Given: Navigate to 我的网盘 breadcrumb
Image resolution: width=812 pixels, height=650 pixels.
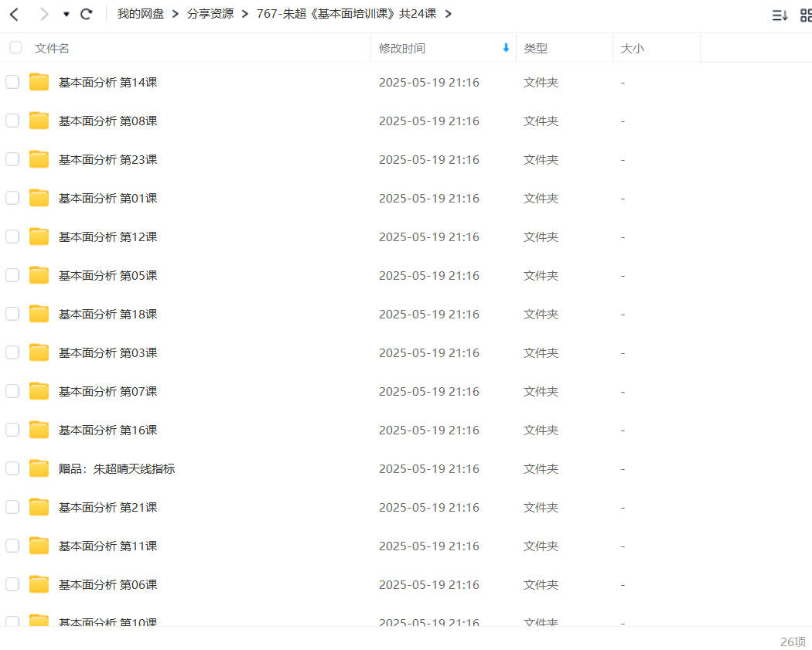Looking at the screenshot, I should click(140, 14).
